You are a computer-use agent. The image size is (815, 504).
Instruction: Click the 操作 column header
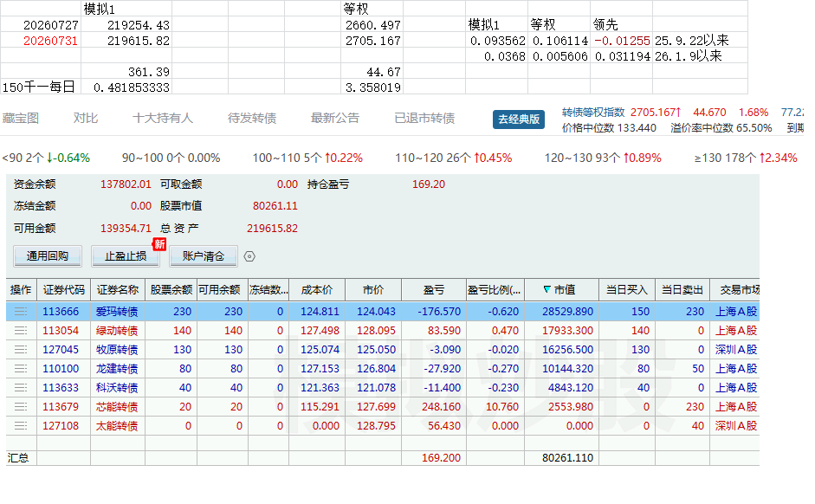(x=21, y=290)
